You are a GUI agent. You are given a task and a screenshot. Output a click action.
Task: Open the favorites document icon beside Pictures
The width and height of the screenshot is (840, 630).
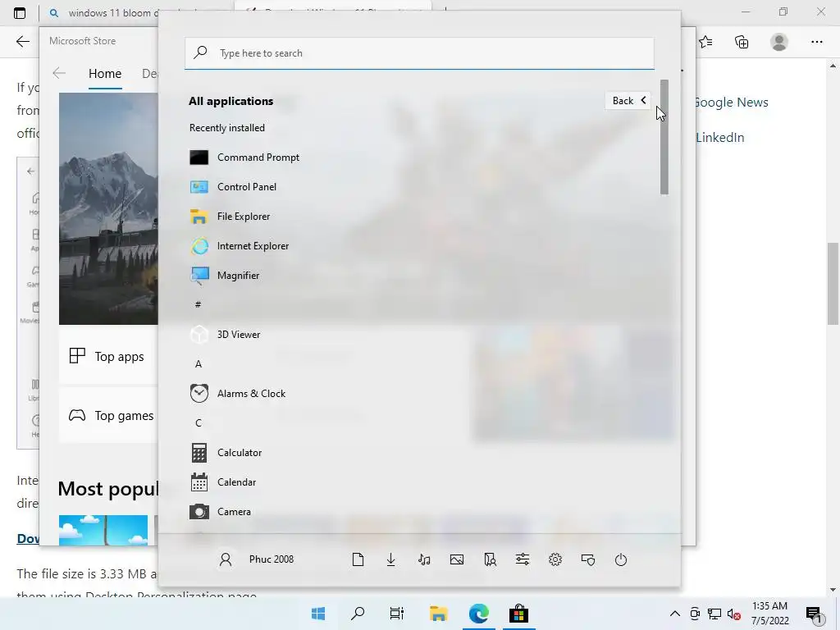coord(490,559)
